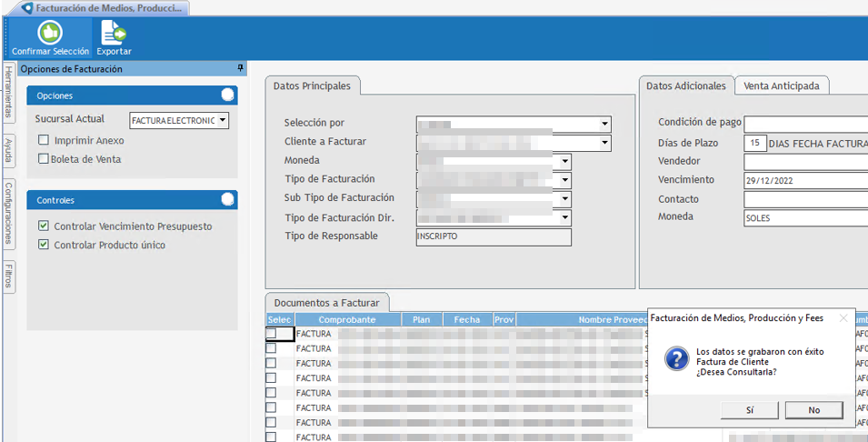
Task: Tick the checkbox of the first FACTURA row
Action: (271, 334)
